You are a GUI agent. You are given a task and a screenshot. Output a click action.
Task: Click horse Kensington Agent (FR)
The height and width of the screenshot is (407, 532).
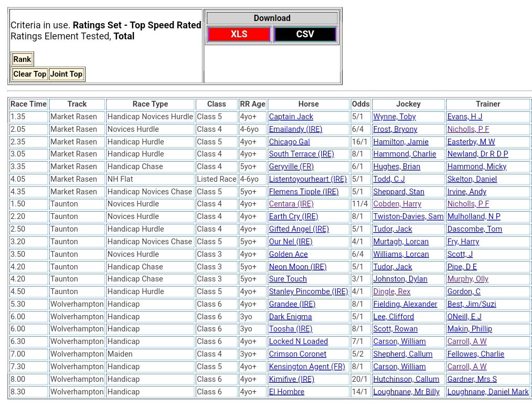click(307, 367)
